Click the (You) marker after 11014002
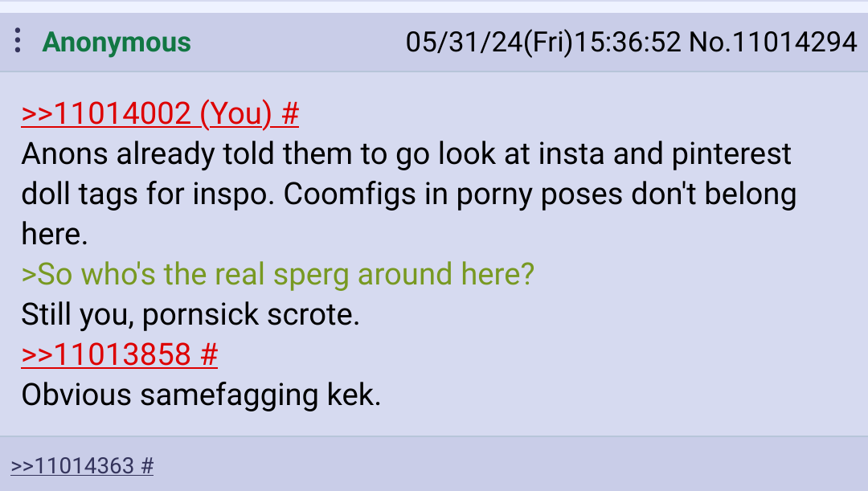 235,113
